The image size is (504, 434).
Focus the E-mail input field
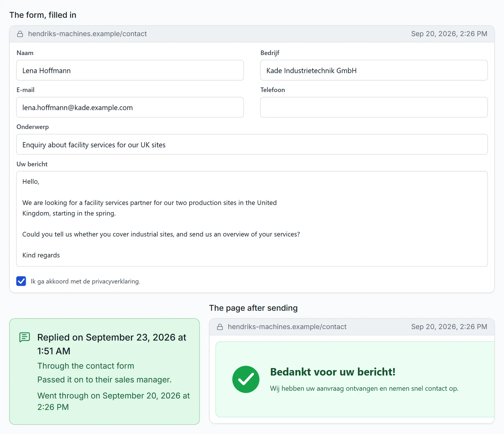tap(130, 107)
